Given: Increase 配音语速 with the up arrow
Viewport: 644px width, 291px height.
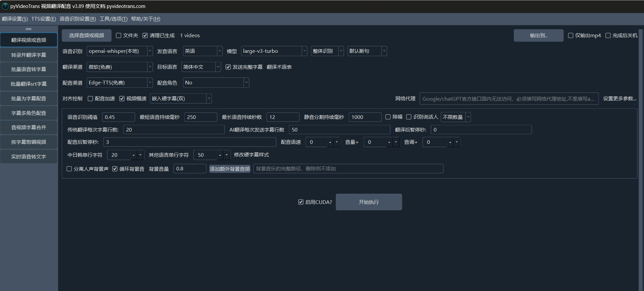Looking at the screenshot, I should (x=330, y=142).
